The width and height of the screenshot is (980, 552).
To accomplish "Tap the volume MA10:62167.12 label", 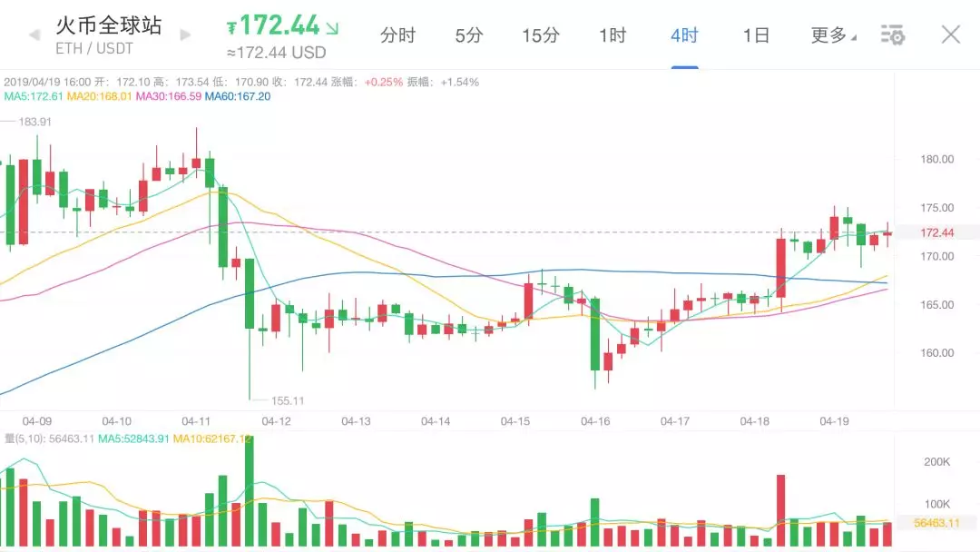I will 212,439.
